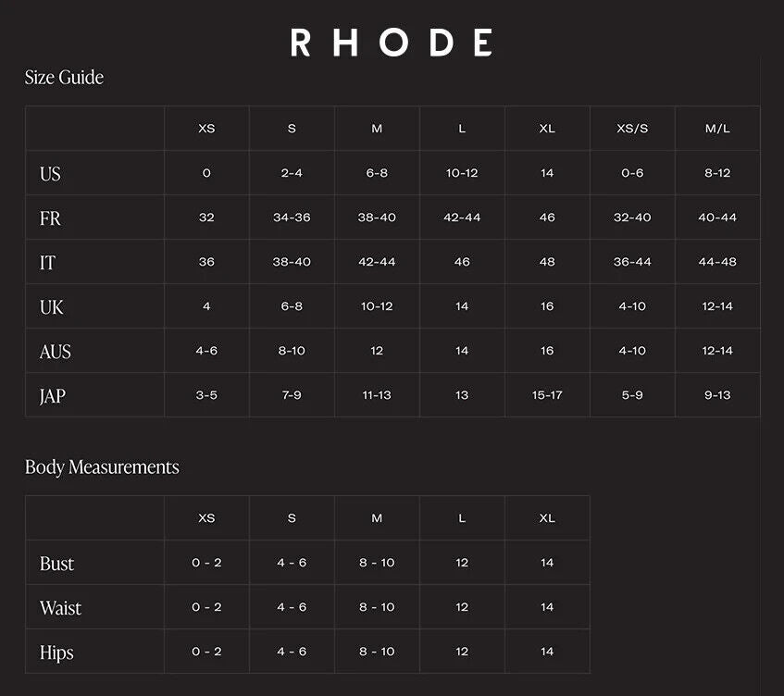Click the US size 10-12 cell
Screen dimensions: 784x696
(x=462, y=173)
